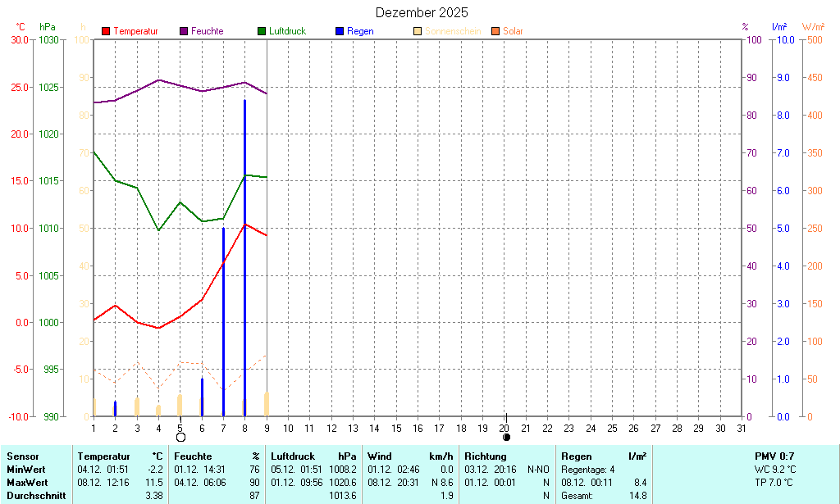840x504 pixels.
Task: Click the Regen header in the stats table
Action: tap(575, 456)
